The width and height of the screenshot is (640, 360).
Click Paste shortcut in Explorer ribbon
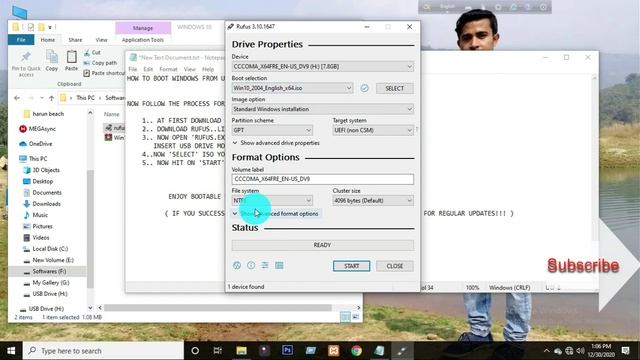(104, 73)
